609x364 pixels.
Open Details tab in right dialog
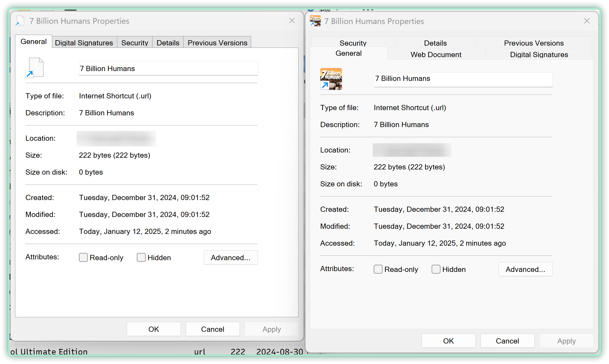436,43
